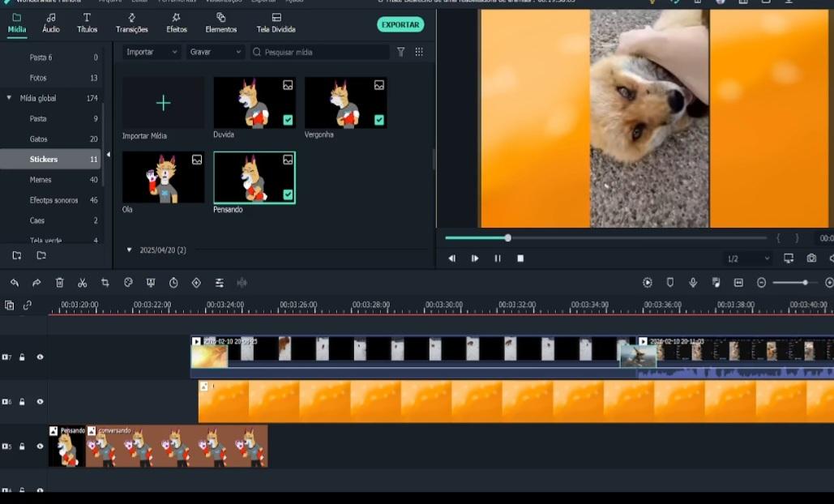Click the EXPORTAR button

[x=400, y=25]
